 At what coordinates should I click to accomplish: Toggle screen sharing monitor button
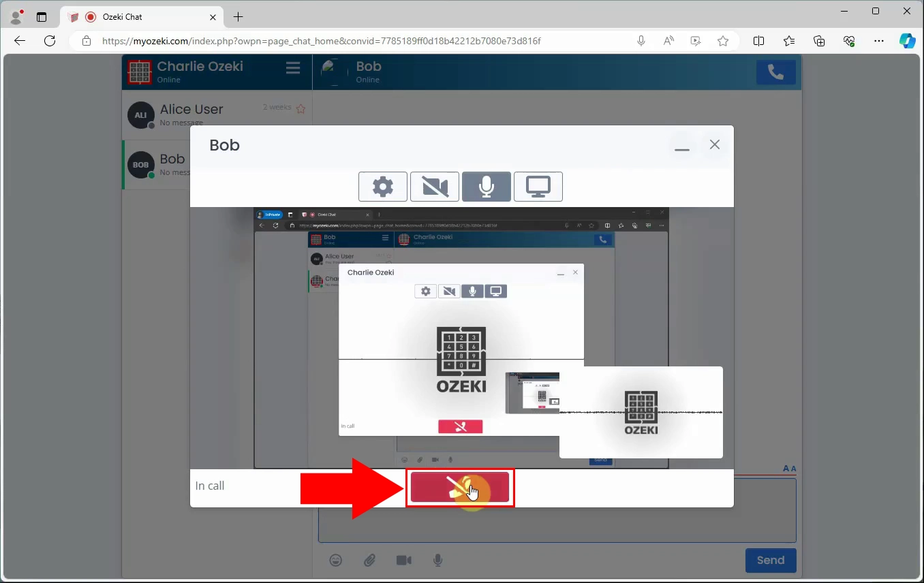tap(538, 187)
